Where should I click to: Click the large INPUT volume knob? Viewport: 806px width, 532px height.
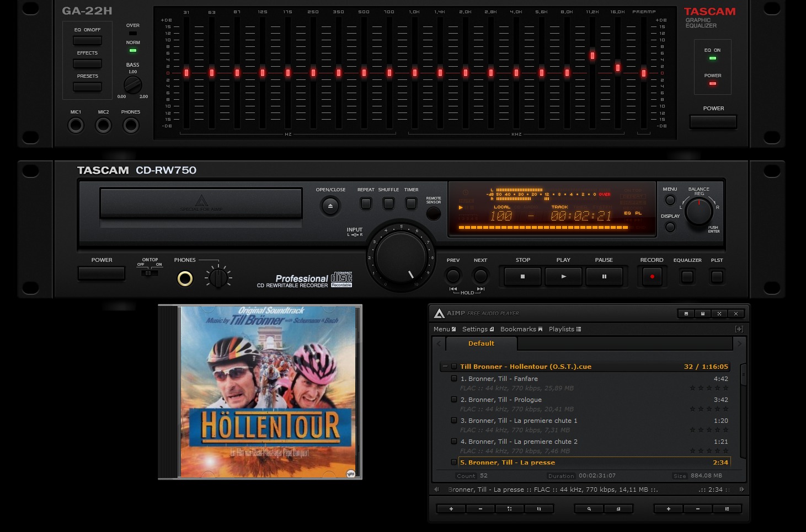pyautogui.click(x=401, y=257)
